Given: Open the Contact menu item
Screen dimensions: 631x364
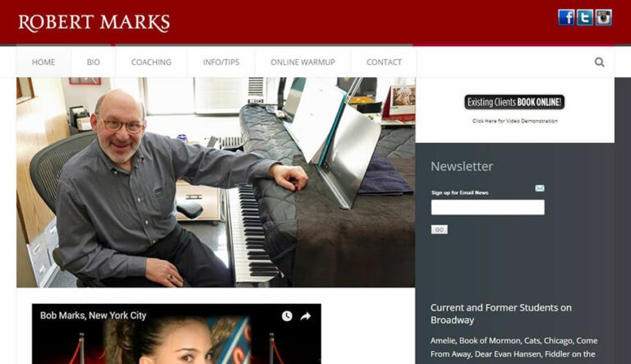Looking at the screenshot, I should click(384, 62).
